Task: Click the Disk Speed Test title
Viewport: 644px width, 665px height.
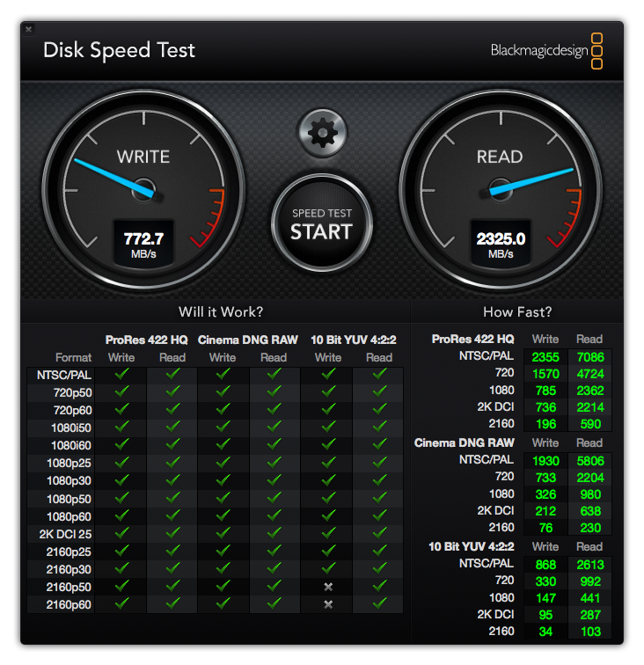Action: click(120, 50)
